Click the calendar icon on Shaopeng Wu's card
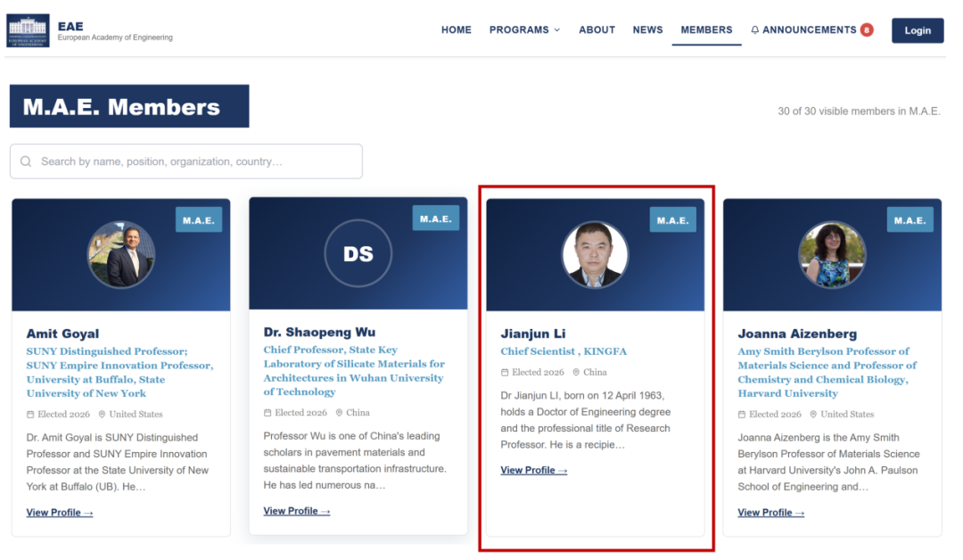Image resolution: width=963 pixels, height=560 pixels. coord(267,413)
